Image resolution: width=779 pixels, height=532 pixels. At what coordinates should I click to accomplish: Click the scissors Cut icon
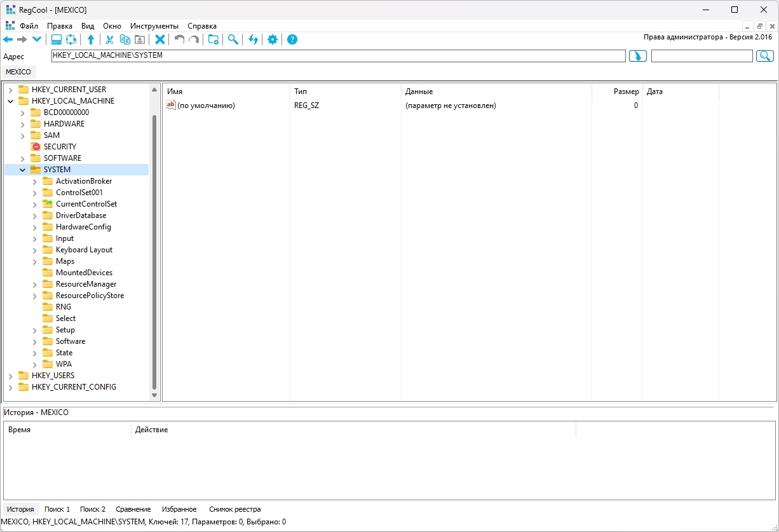pyautogui.click(x=109, y=39)
